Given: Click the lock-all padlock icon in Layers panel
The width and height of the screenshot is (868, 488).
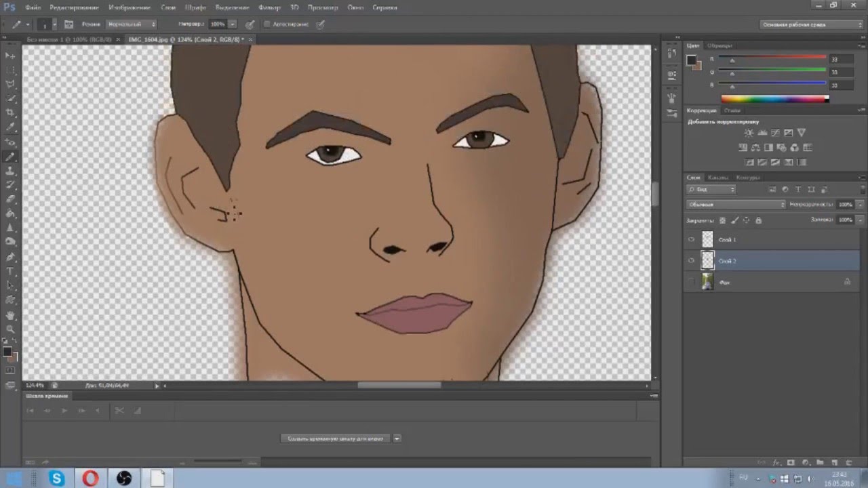Looking at the screenshot, I should (x=758, y=220).
